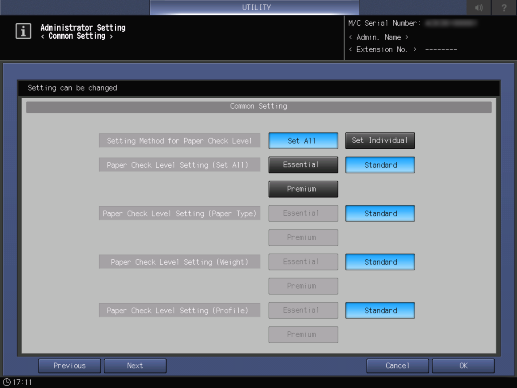Viewport: 517px width, 388px height.
Task: Click the Setting Method for Paper Check Level label
Action: pyautogui.click(x=179, y=141)
